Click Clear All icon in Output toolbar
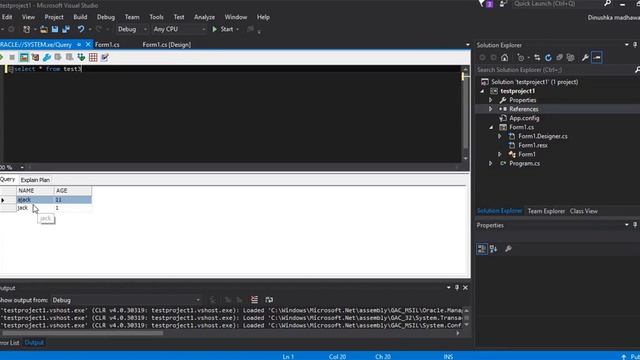 tap(254, 300)
